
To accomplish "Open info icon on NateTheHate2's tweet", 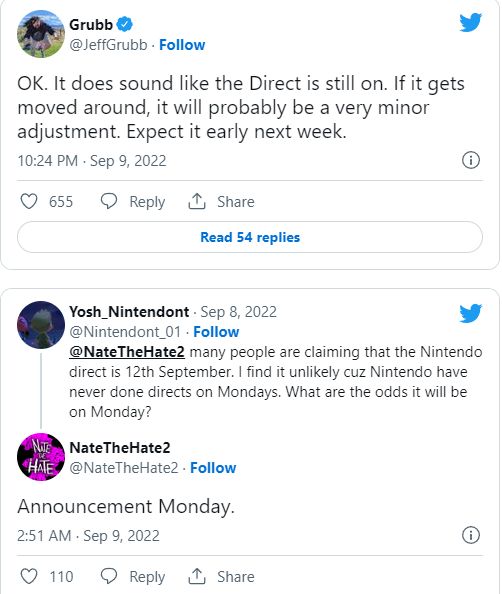I will (x=471, y=535).
